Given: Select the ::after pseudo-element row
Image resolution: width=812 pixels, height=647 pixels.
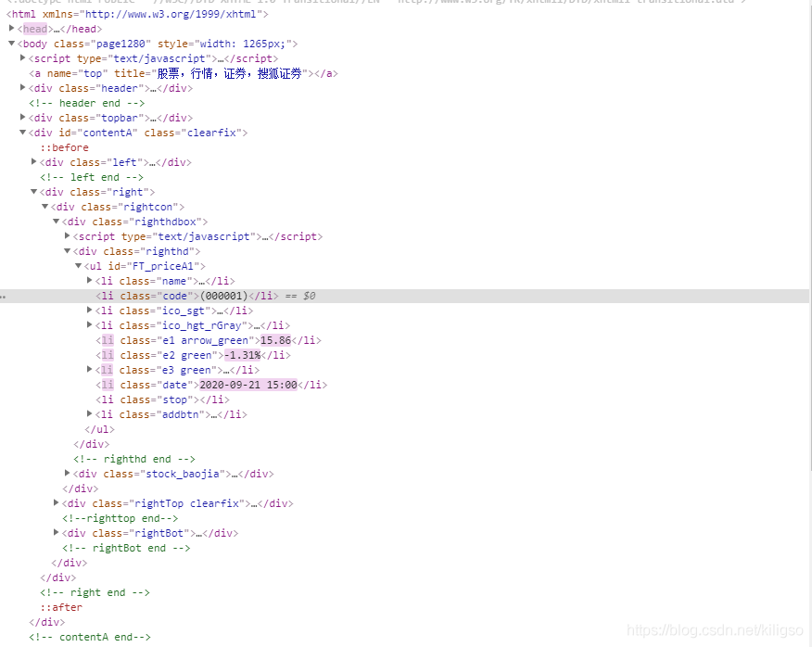Looking at the screenshot, I should (x=61, y=607).
